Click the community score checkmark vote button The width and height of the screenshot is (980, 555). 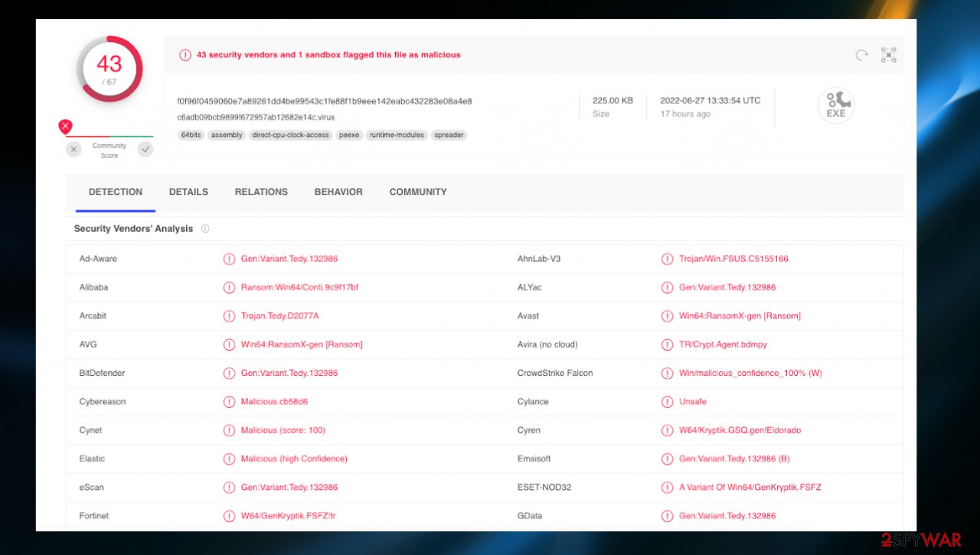tap(145, 149)
